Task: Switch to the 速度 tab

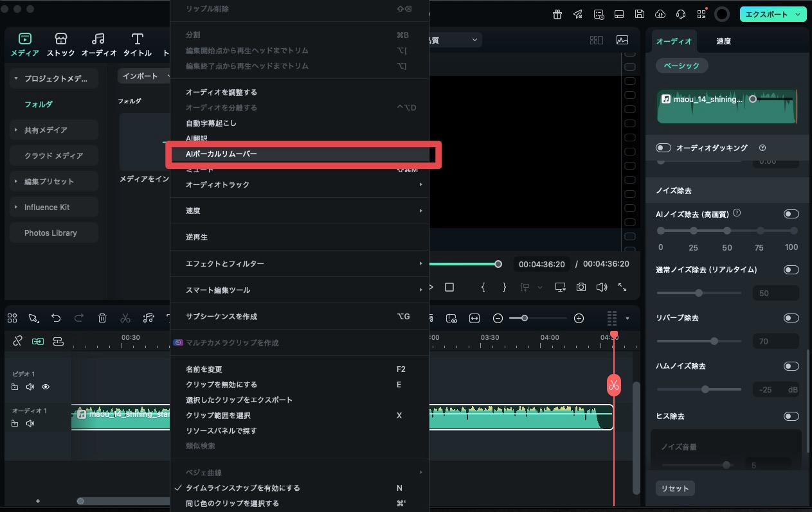Action: (723, 40)
